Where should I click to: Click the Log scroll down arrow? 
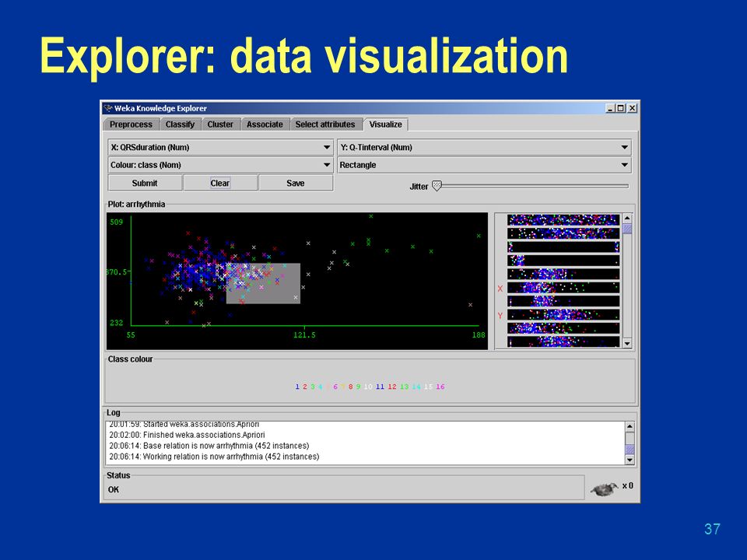pos(630,460)
